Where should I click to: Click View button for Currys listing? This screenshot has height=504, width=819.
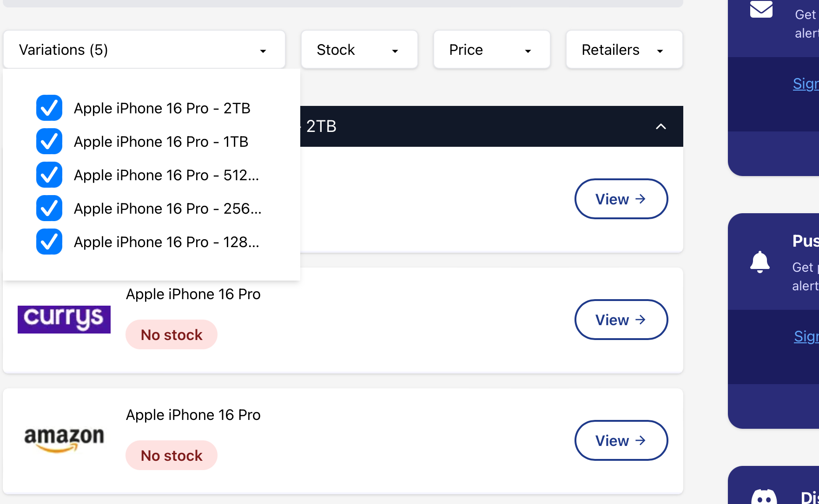621,320
